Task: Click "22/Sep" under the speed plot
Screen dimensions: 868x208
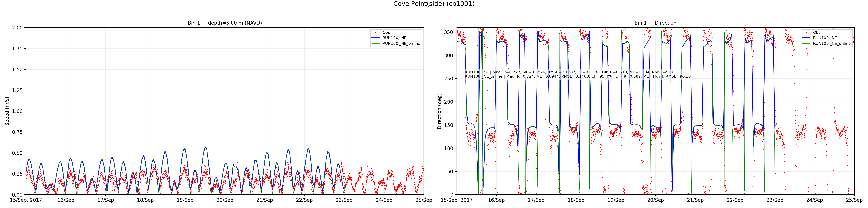Action: [x=304, y=200]
